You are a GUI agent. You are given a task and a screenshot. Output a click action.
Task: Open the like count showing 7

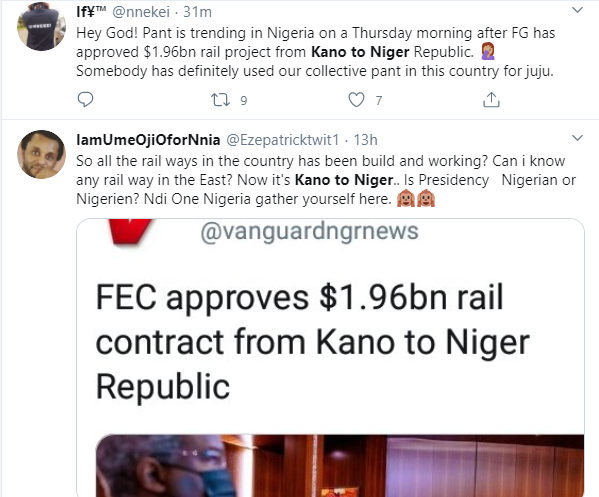coord(379,100)
